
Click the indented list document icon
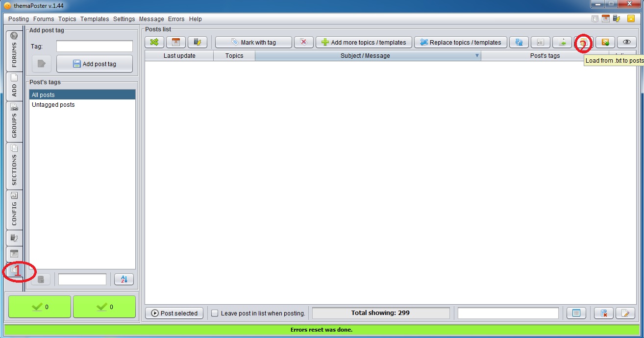(x=541, y=42)
